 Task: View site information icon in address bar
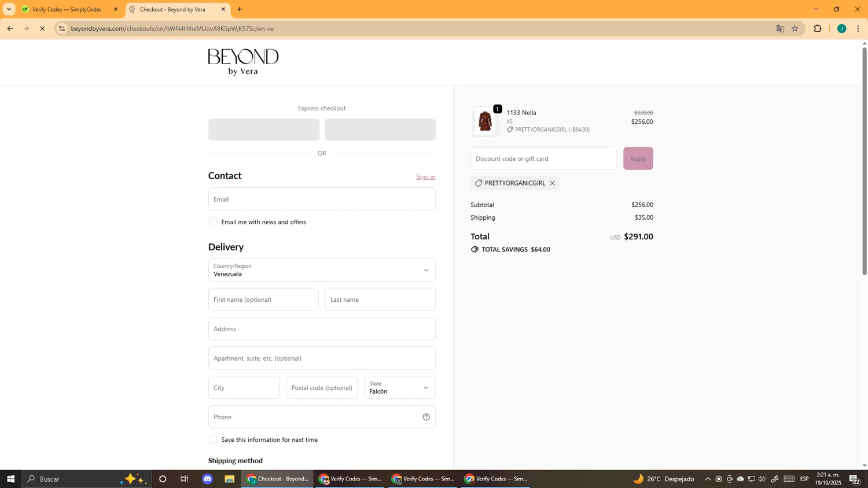click(x=62, y=28)
